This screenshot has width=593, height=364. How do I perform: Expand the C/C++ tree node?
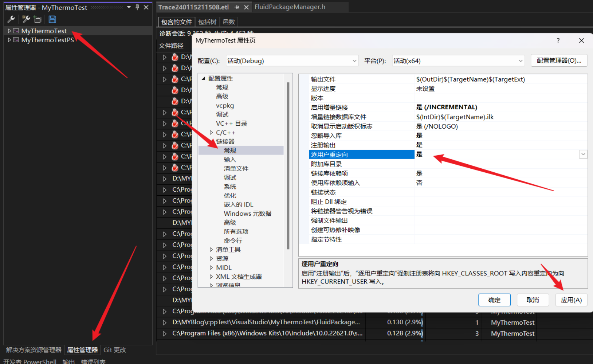click(211, 132)
